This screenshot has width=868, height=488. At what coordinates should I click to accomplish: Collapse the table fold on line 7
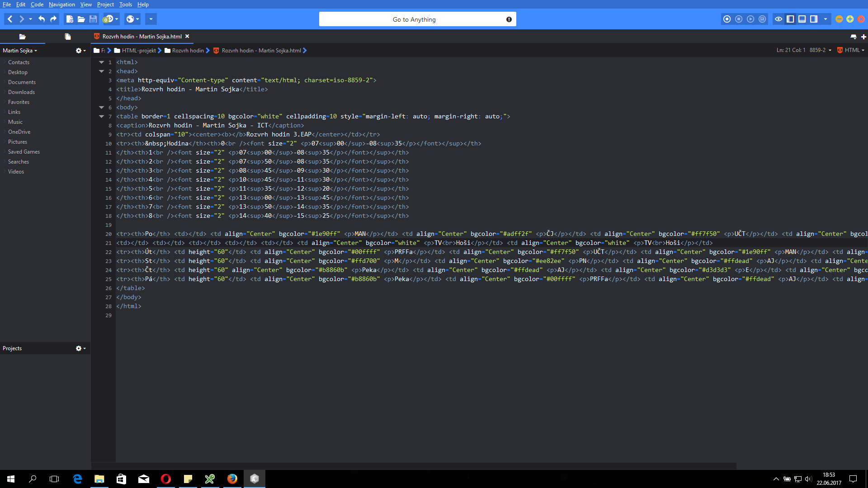pyautogui.click(x=101, y=117)
